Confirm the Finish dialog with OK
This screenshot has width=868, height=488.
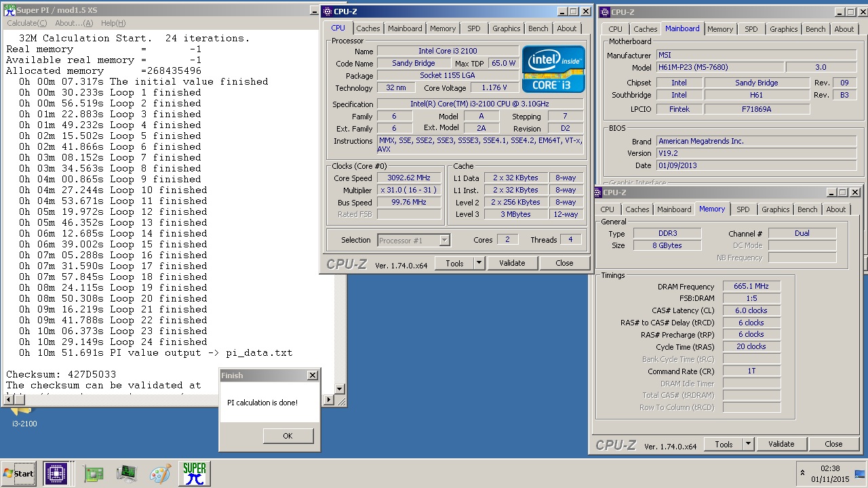[288, 436]
